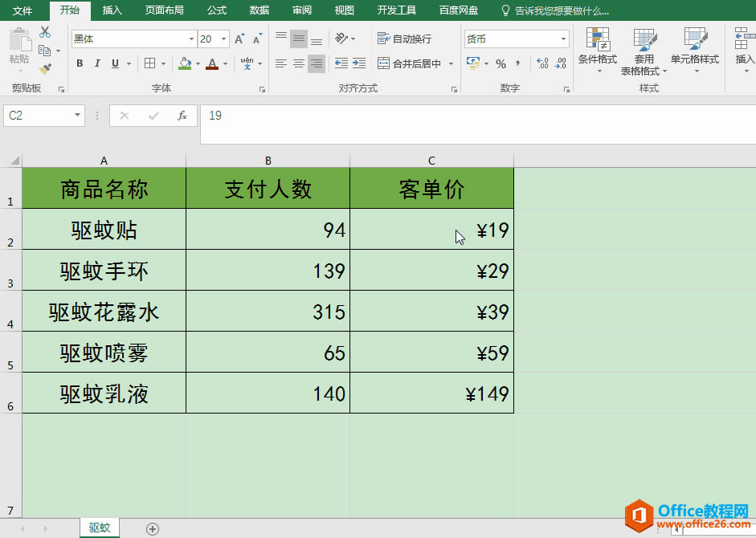Select cell containing 驱蚊花露水
Image resolution: width=756 pixels, height=538 pixels.
pos(104,312)
